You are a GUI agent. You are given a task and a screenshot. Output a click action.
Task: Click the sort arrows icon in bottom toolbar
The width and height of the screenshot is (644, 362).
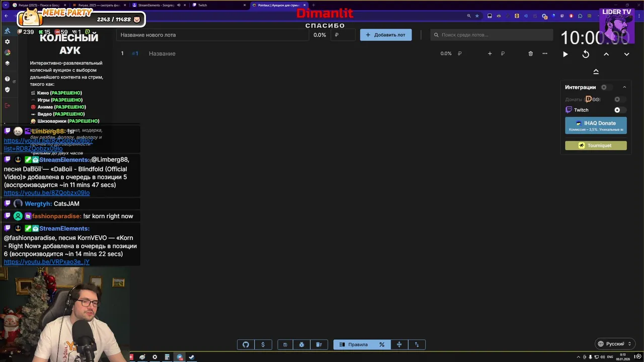(417, 344)
